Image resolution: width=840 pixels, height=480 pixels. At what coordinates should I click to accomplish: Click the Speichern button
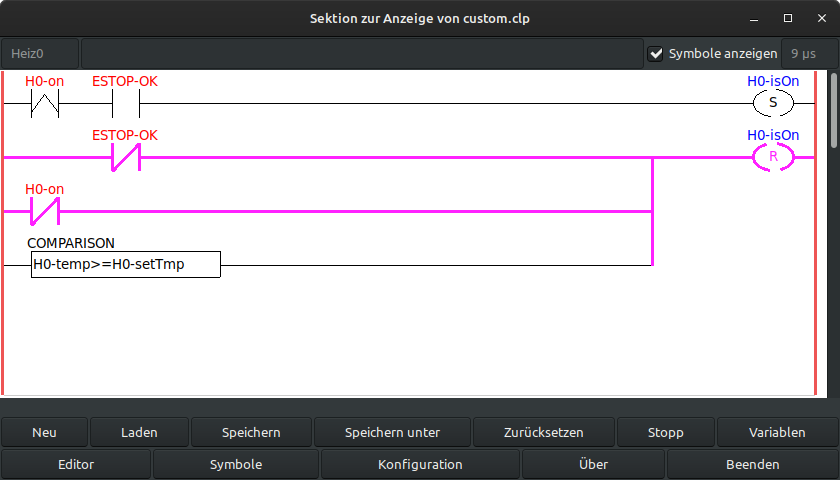click(x=251, y=433)
